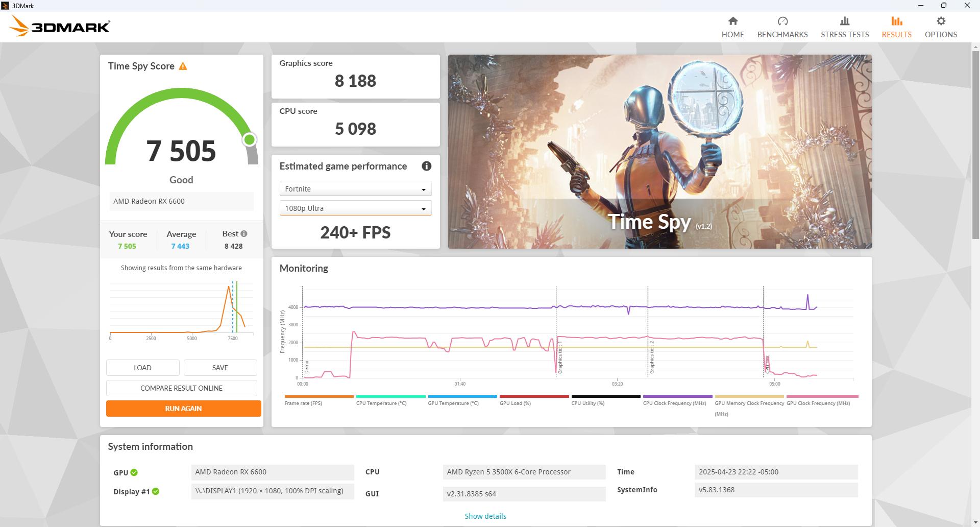Click the Time Spy banner image
Viewport: 980px width, 527px height.
(659, 152)
